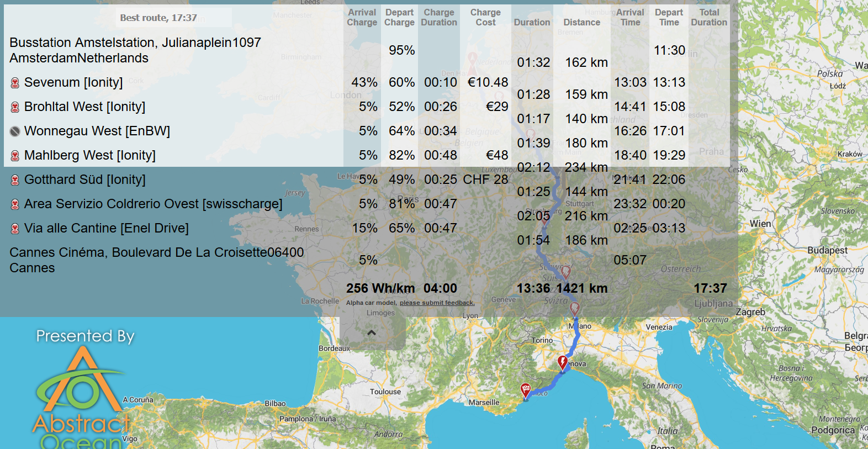Click the Budapest label on the map

coord(827,250)
